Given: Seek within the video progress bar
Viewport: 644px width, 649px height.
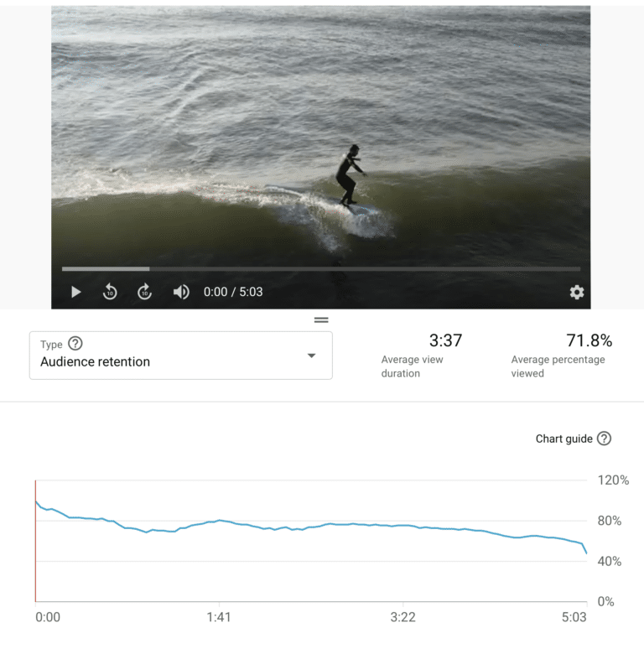Looking at the screenshot, I should point(321,269).
